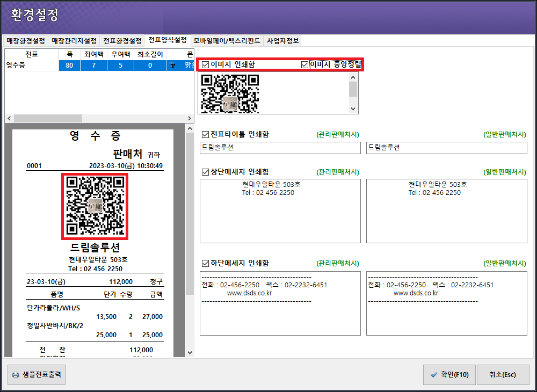Open the 매장관리자설정 tab
This screenshot has height=392, width=537.
tap(74, 41)
